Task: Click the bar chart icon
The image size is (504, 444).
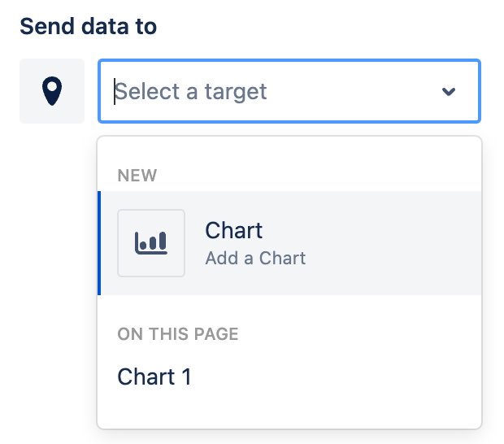Action: (151, 242)
